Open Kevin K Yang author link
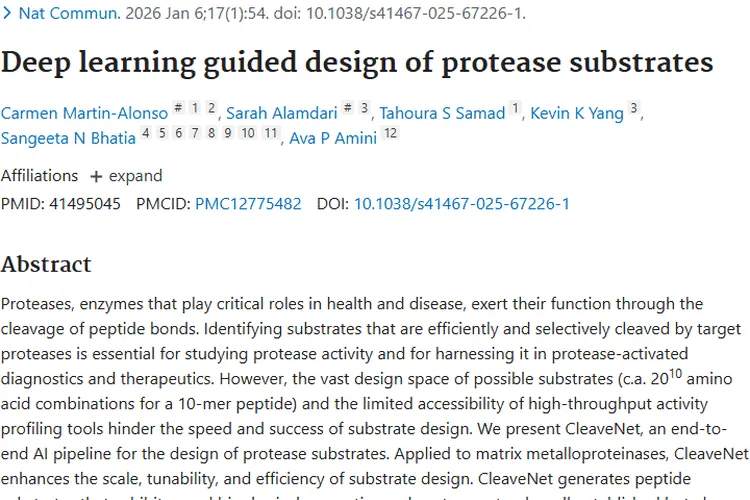Image resolution: width=750 pixels, height=500 pixels. click(577, 114)
